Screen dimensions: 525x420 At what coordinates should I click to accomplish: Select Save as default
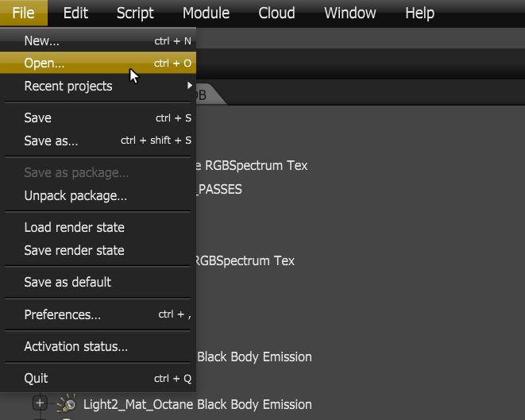(x=98, y=282)
